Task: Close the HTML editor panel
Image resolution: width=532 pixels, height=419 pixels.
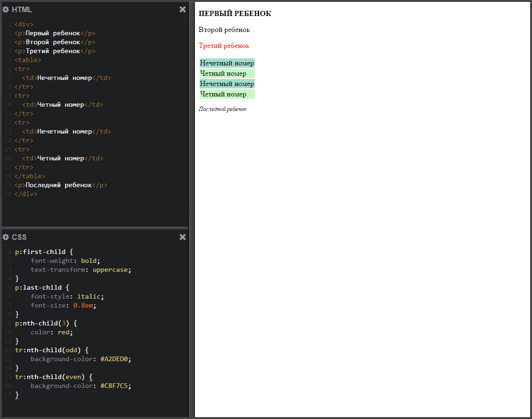Action: pos(183,9)
